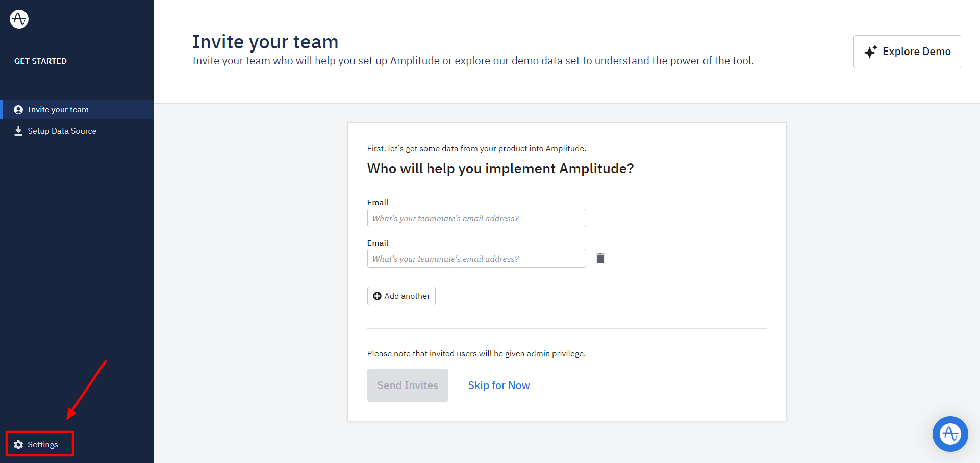Click the Amplitude logo in the sidebar
Screen dimensions: 980x463
point(19,19)
